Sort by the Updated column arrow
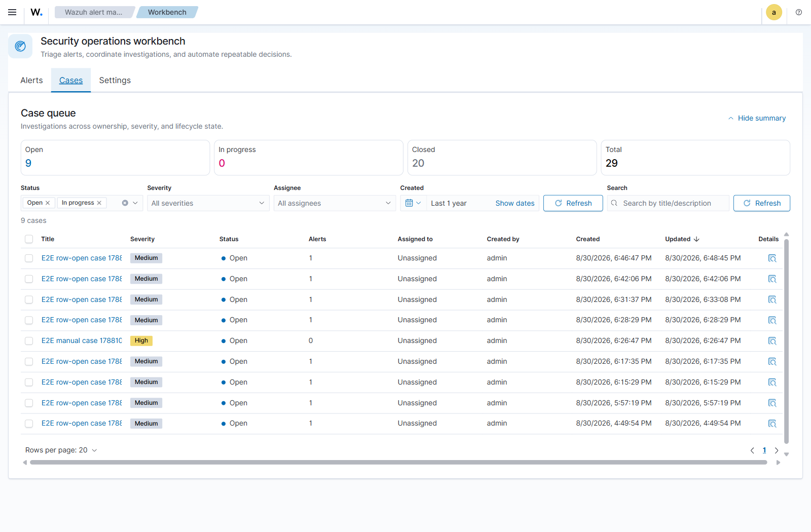The width and height of the screenshot is (811, 532). [696, 239]
